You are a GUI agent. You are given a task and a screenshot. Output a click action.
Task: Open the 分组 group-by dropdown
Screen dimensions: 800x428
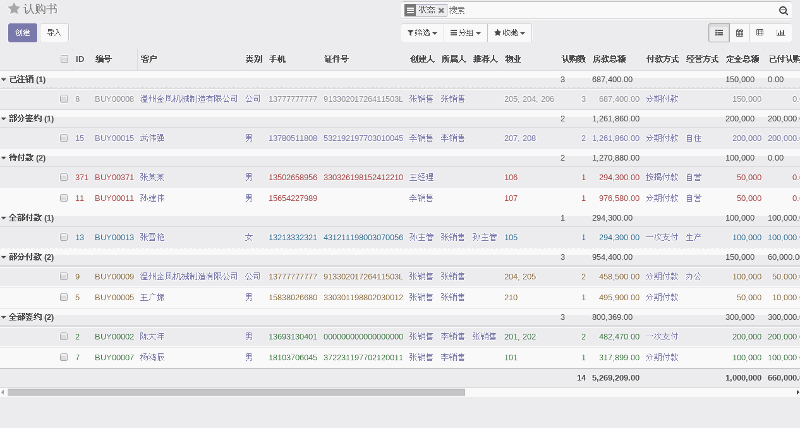click(x=463, y=33)
